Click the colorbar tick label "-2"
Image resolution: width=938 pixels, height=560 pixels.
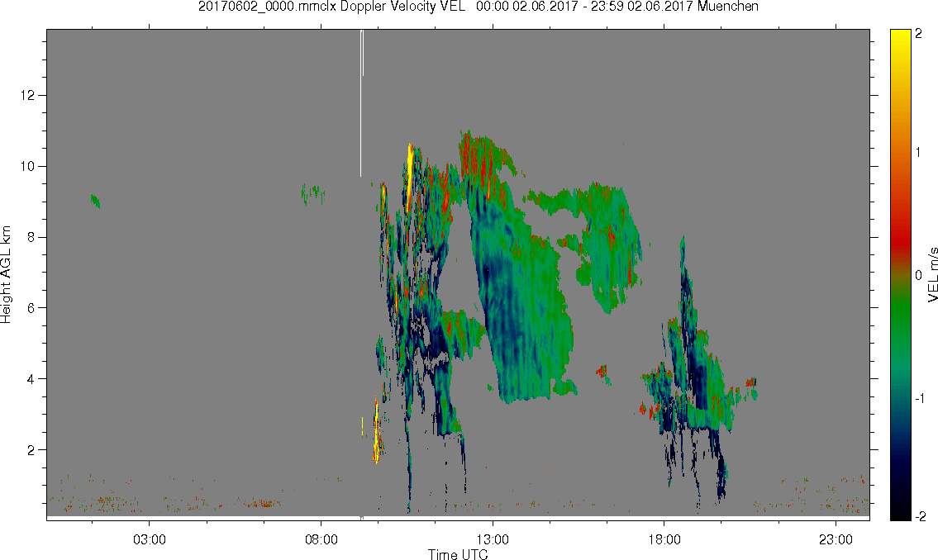tap(920, 516)
